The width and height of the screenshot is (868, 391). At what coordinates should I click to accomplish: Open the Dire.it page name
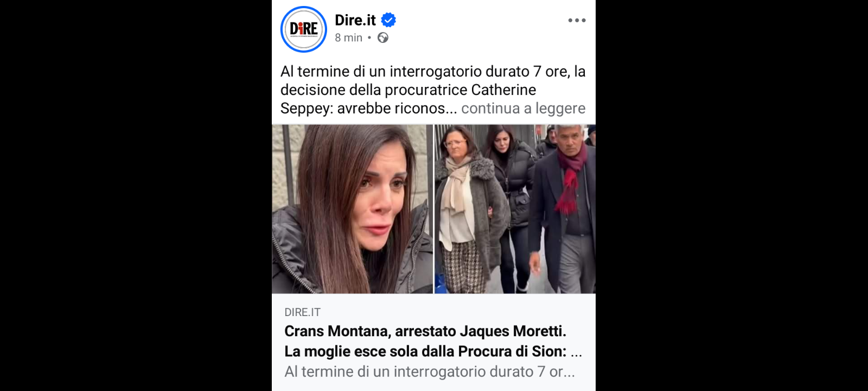pyautogui.click(x=355, y=20)
